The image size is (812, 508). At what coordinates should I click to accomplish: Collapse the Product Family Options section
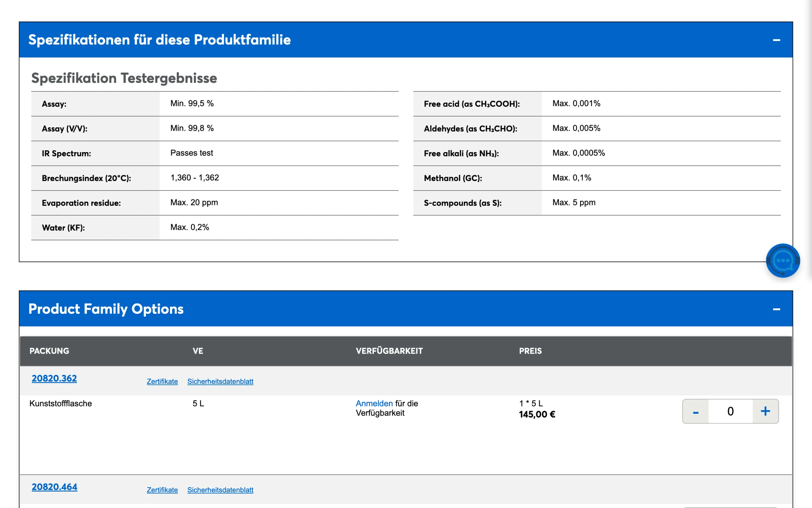tap(776, 309)
